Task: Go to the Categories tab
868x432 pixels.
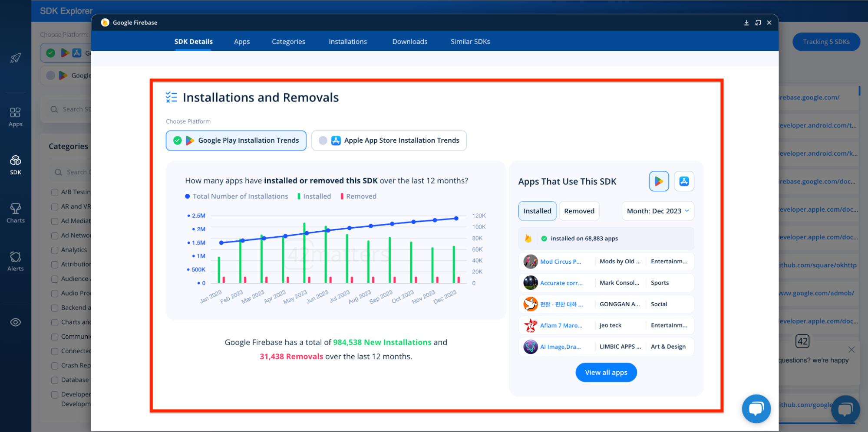Action: pos(288,42)
